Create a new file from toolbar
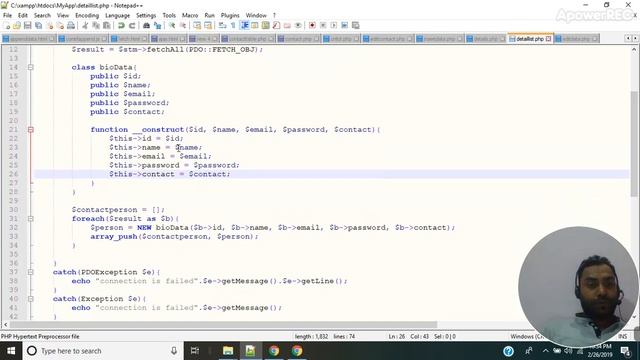The width and height of the screenshot is (640, 360). click(x=7, y=25)
